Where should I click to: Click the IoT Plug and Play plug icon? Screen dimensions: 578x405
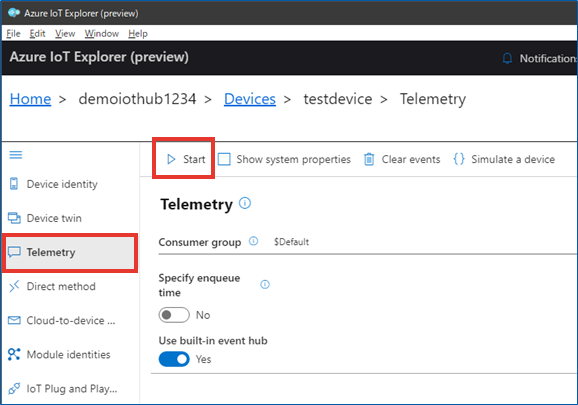coord(14,388)
